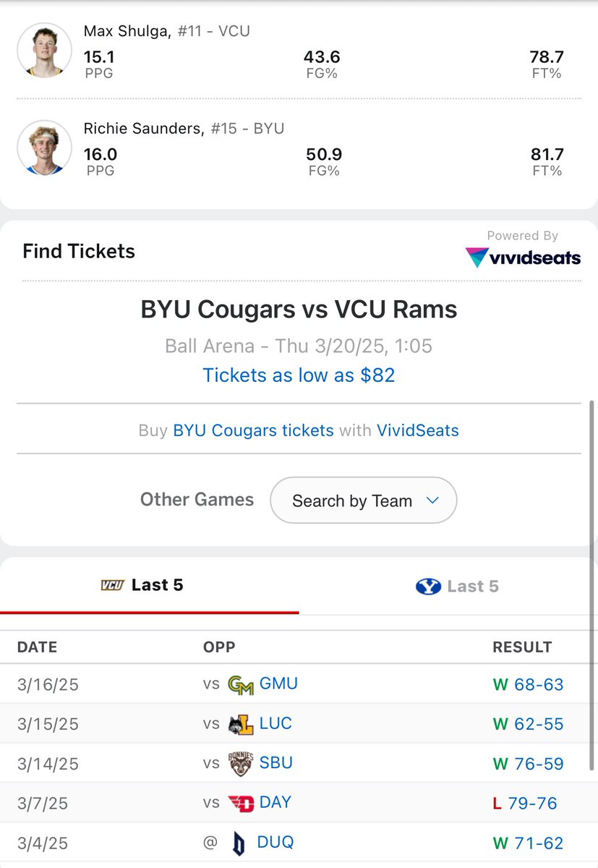Open the W 68-63 result against GMU
Screen dimensions: 598x868
(528, 684)
